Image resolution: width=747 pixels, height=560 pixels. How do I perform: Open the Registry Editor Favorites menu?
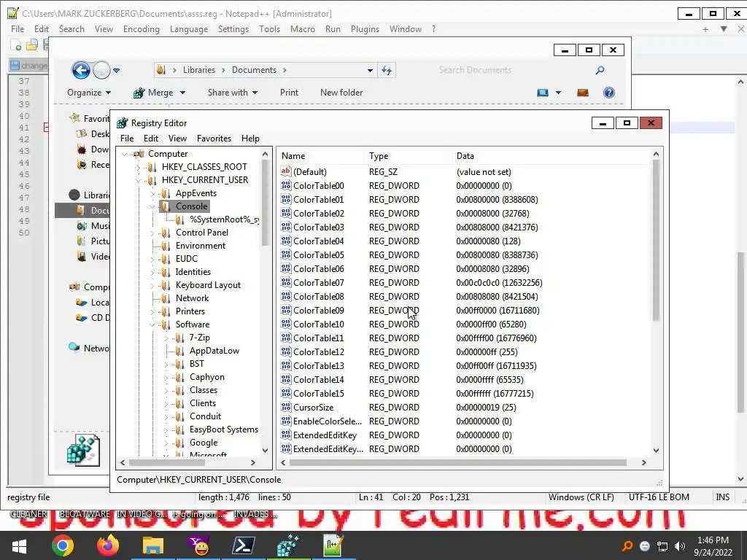[x=214, y=138]
